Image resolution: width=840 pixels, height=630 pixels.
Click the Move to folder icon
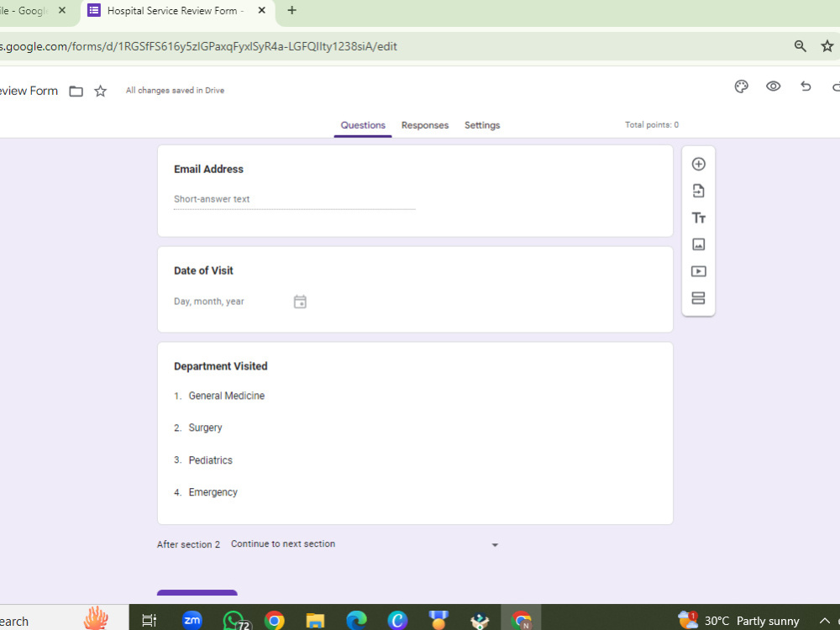(76, 91)
